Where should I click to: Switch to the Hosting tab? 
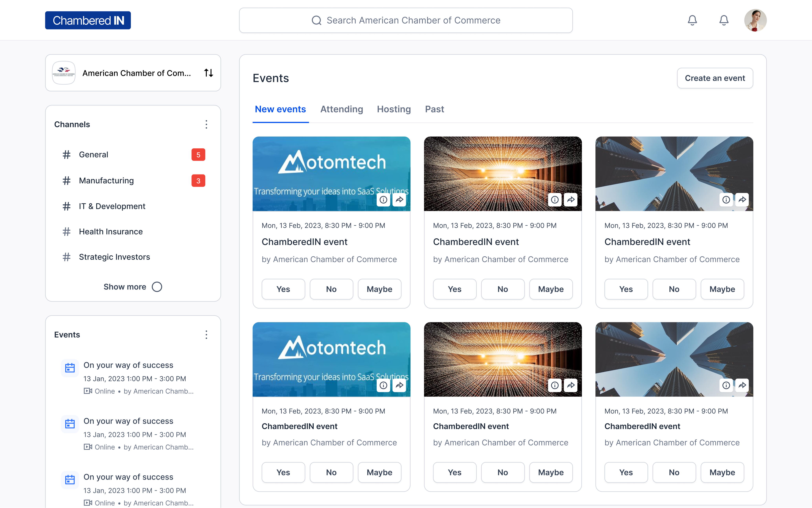(x=394, y=109)
